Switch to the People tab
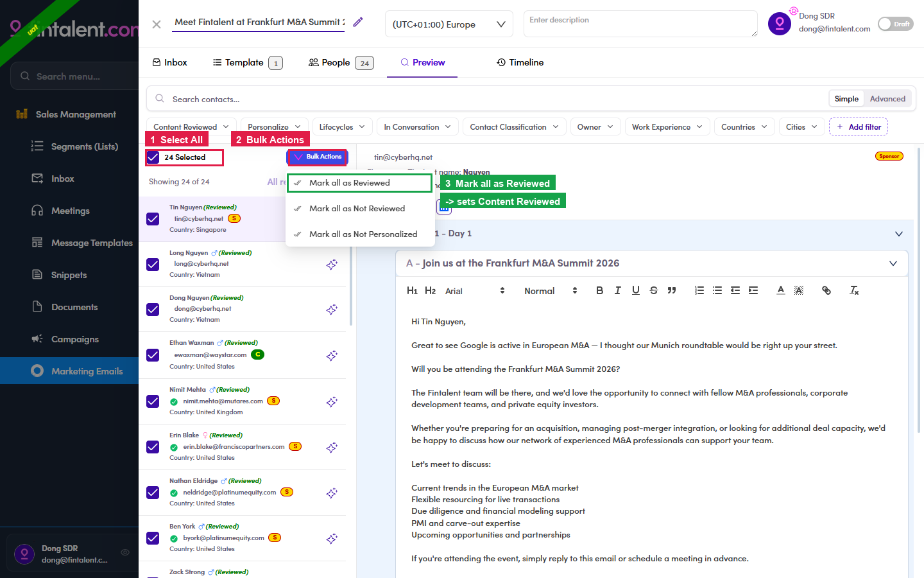 tap(341, 62)
